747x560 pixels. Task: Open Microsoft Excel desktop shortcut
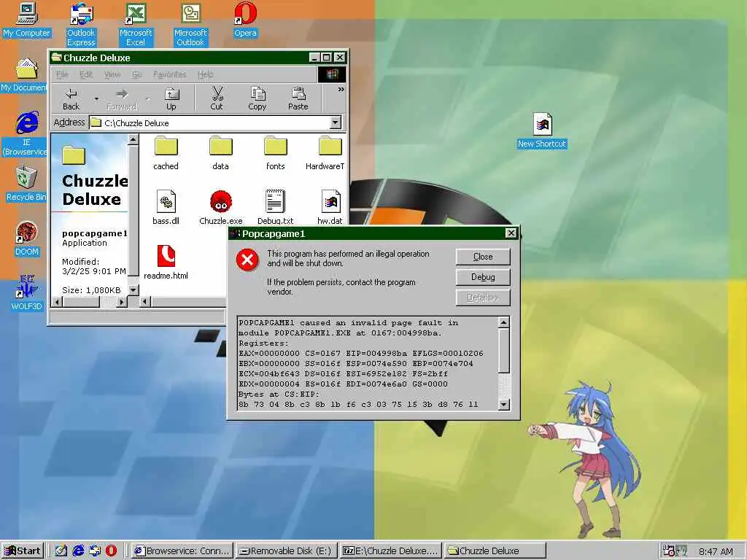click(136, 24)
